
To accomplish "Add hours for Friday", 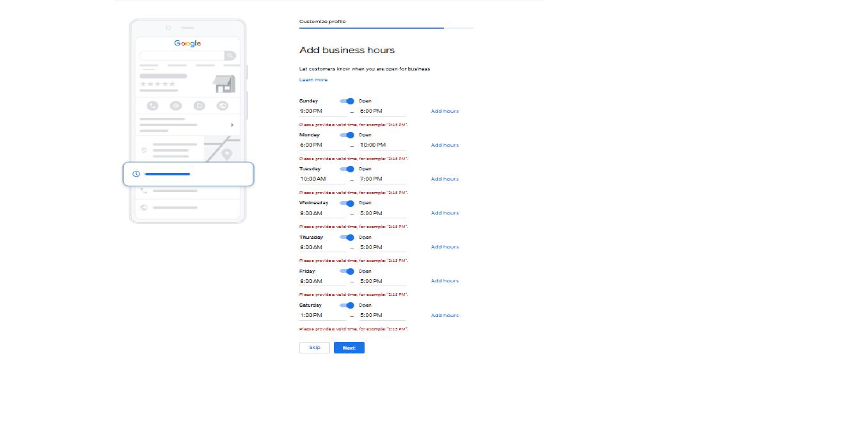I will [x=445, y=281].
